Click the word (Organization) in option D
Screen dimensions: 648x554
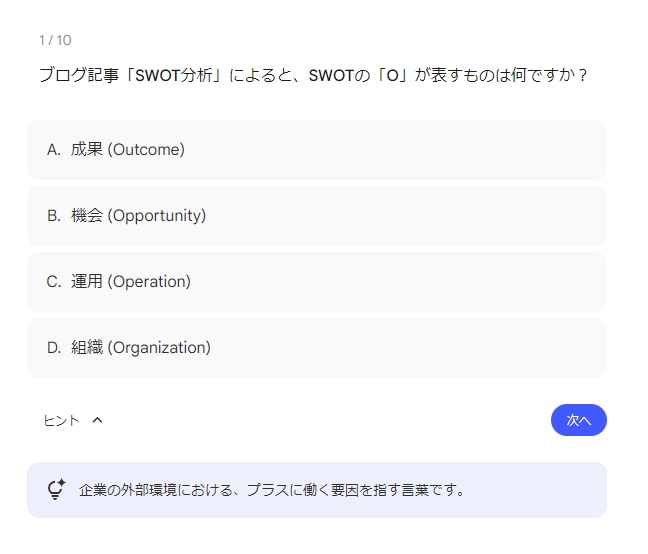click(159, 348)
